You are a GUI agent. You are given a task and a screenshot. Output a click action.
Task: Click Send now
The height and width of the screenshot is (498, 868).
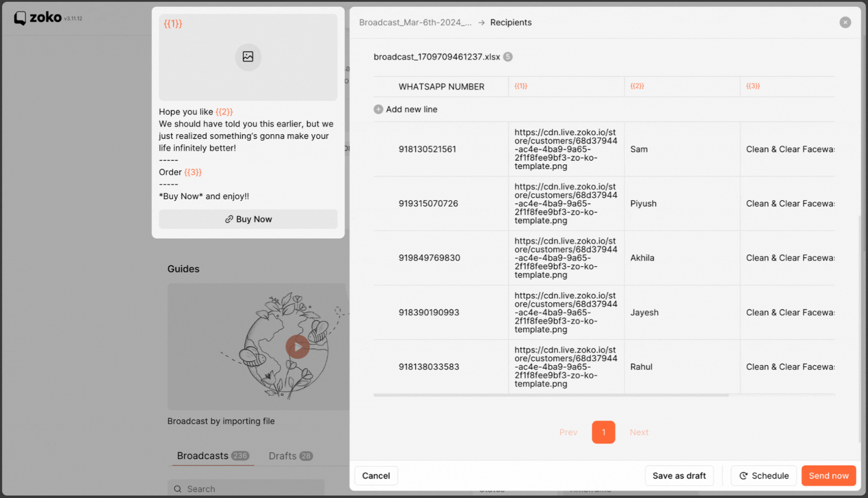(829, 476)
